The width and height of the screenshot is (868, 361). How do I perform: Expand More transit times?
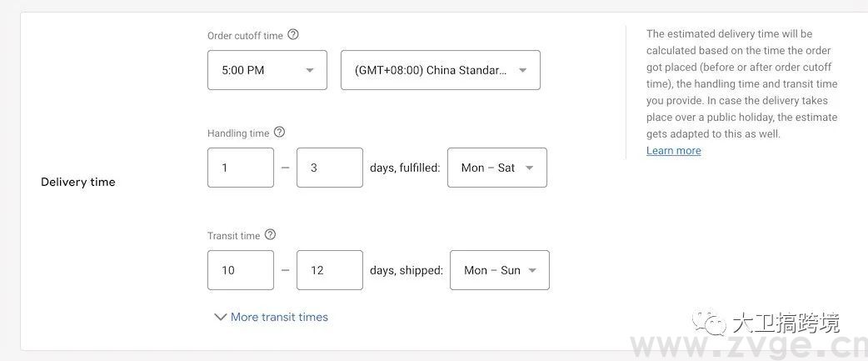(272, 317)
